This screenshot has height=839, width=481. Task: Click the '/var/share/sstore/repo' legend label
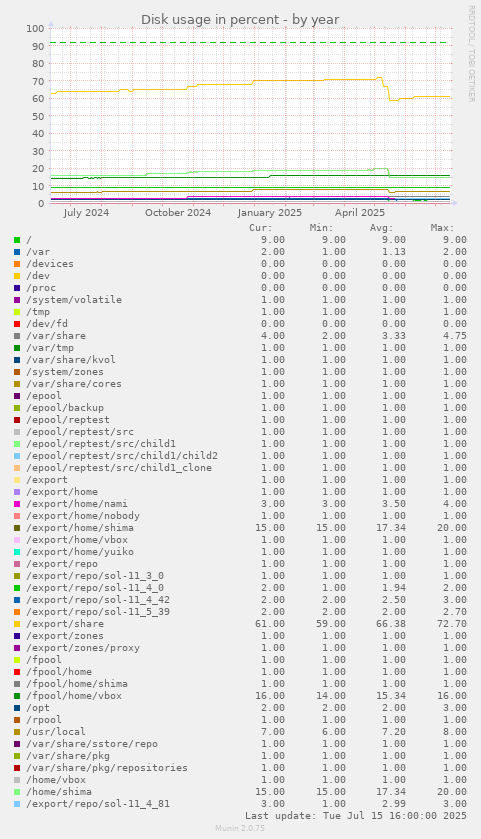tap(92, 744)
